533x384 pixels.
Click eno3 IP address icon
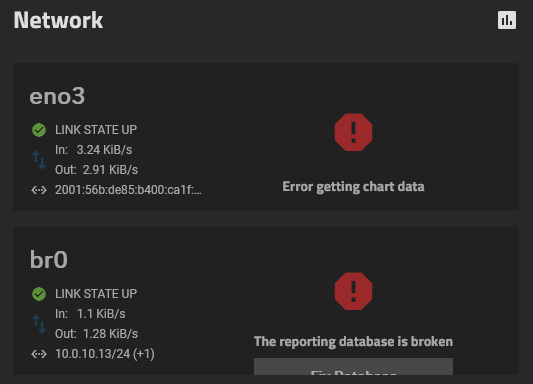(x=39, y=190)
